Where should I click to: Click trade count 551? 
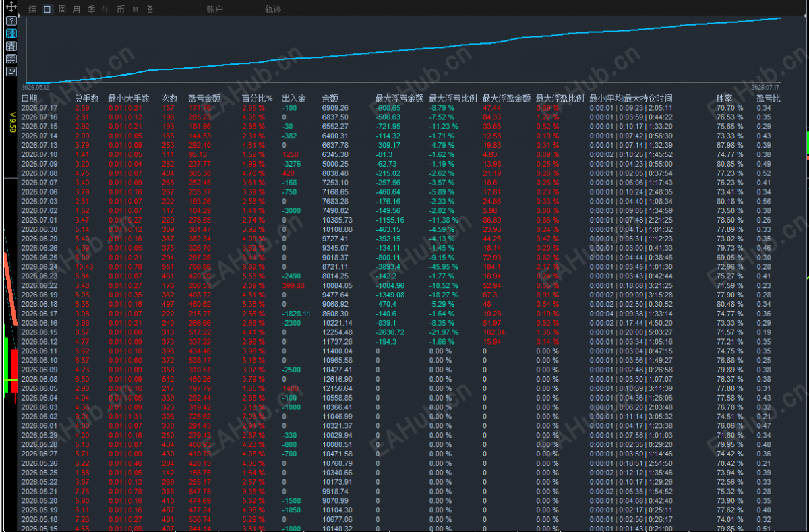point(169,267)
